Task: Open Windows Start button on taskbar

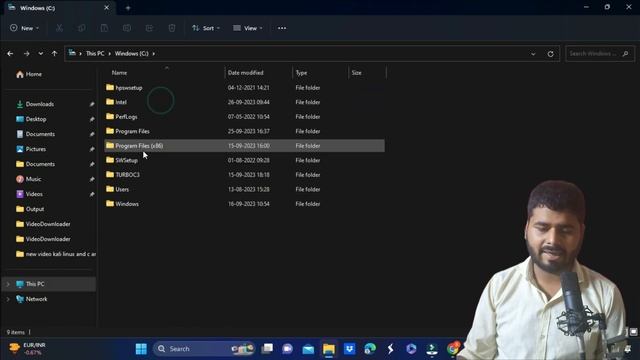Action: pos(141,349)
